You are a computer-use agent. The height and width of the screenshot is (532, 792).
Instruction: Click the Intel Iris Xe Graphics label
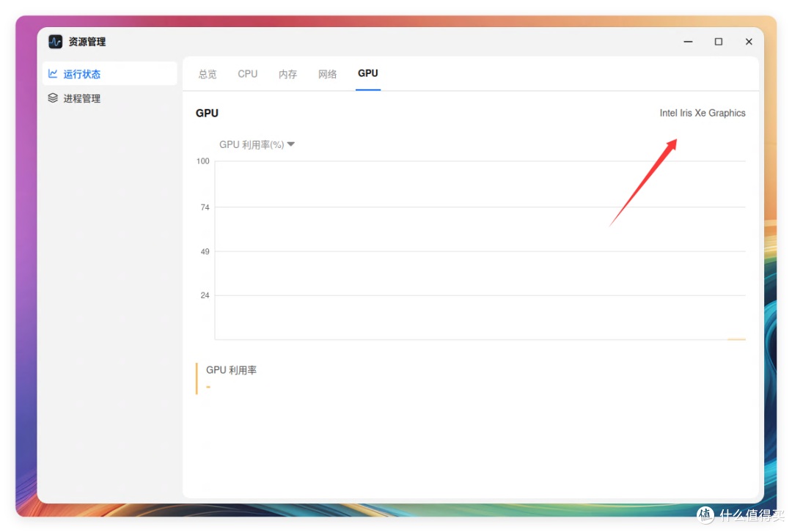pos(702,113)
